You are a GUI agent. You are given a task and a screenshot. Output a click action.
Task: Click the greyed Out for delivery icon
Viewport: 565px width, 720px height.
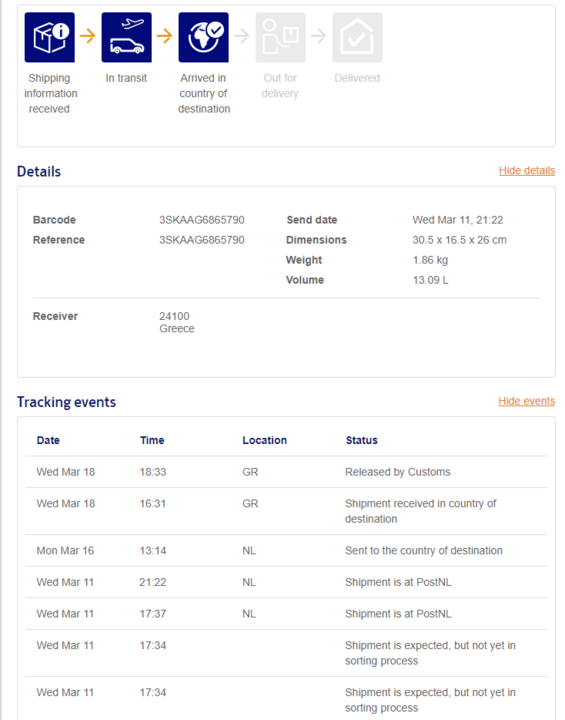tap(280, 37)
